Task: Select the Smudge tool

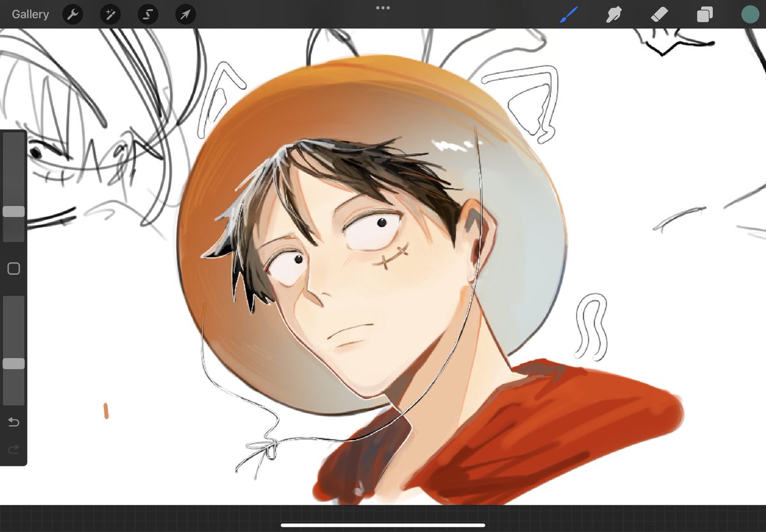Action: pos(613,14)
